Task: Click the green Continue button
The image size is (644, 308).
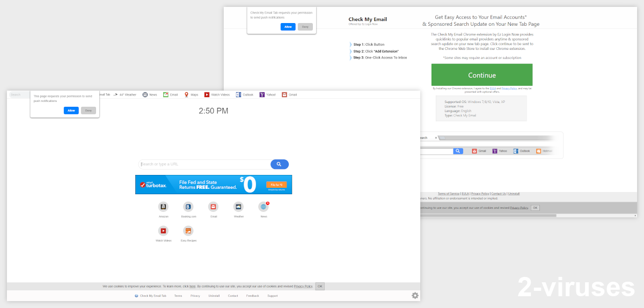Action: pos(482,75)
